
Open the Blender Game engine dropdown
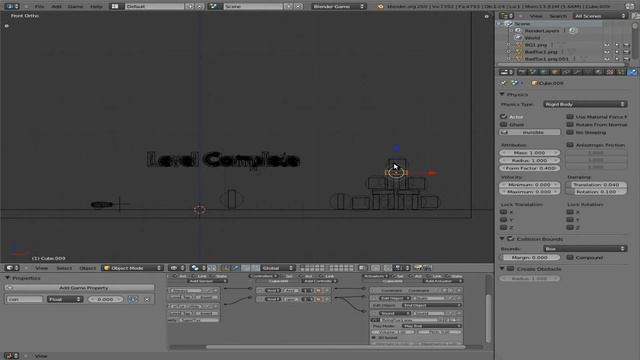tap(338, 6)
